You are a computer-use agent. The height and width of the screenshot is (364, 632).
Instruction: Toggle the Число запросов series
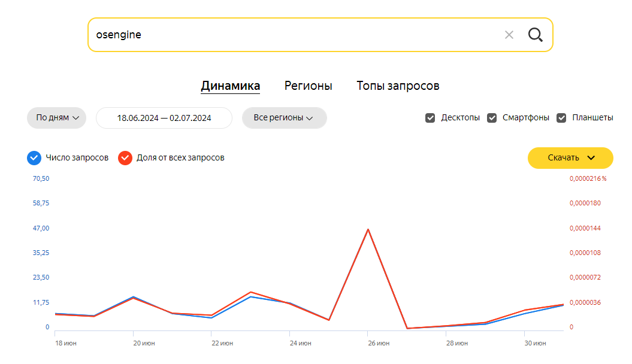pyautogui.click(x=34, y=157)
